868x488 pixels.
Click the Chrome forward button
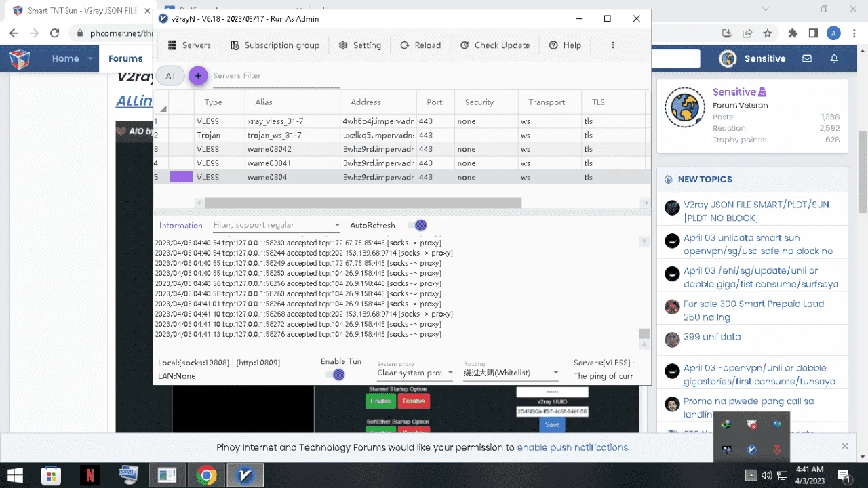click(x=34, y=33)
